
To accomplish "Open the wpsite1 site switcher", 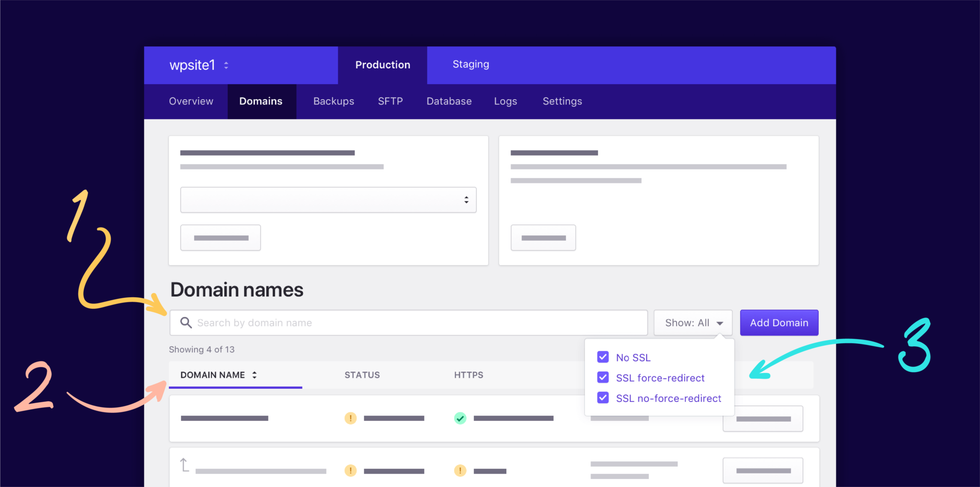I will 197,65.
